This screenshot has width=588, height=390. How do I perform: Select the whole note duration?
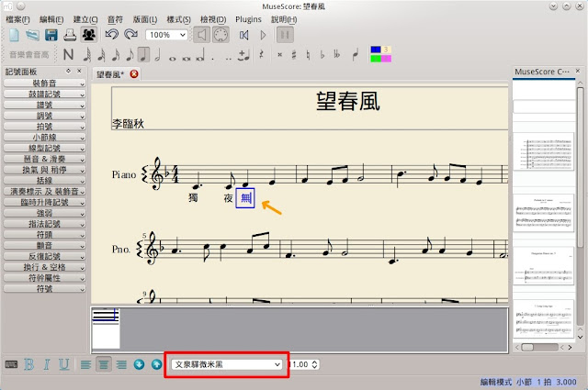(x=173, y=58)
